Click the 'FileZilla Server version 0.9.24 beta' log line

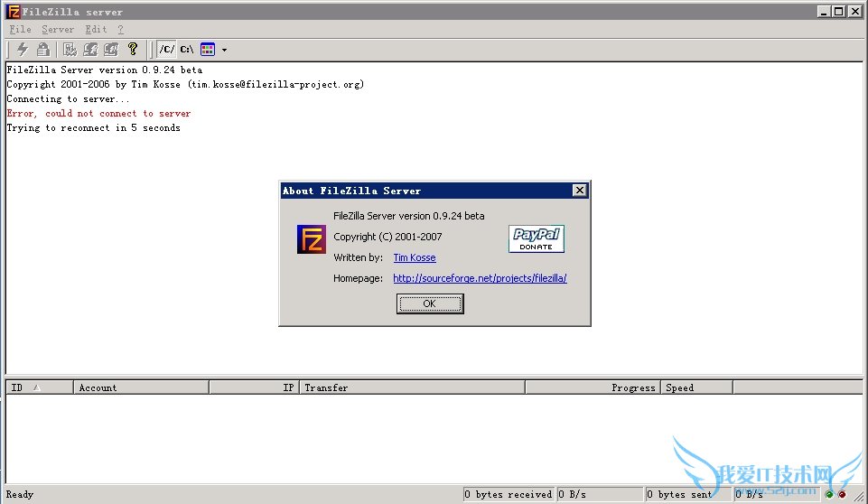click(x=105, y=70)
